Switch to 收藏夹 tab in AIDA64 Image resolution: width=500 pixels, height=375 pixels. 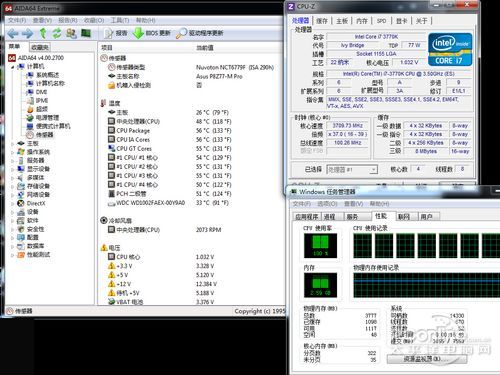coord(40,47)
